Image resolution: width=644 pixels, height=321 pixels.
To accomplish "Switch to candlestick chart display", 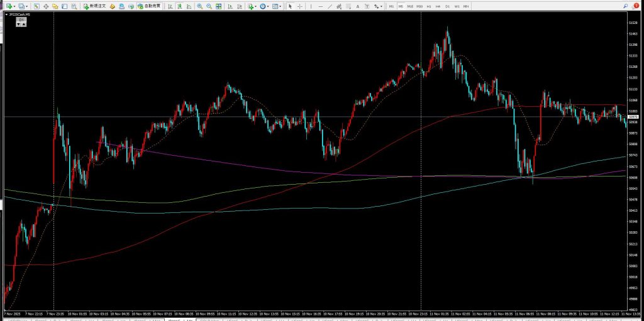I will 179,6.
